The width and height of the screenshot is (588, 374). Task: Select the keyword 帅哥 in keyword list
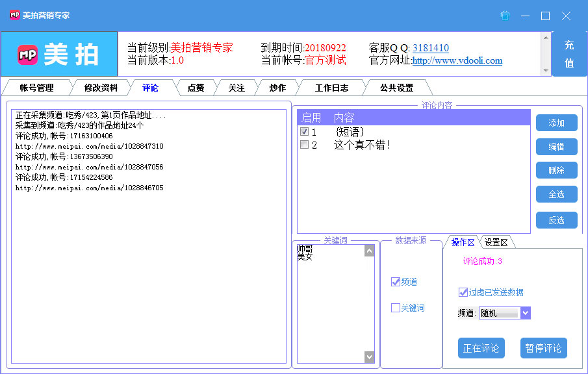point(305,249)
